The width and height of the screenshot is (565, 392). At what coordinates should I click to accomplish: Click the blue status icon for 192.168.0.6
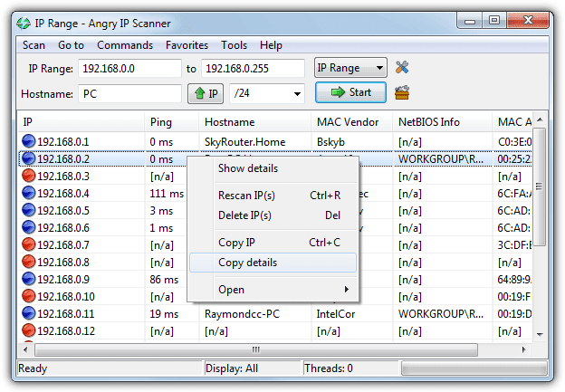(x=28, y=227)
